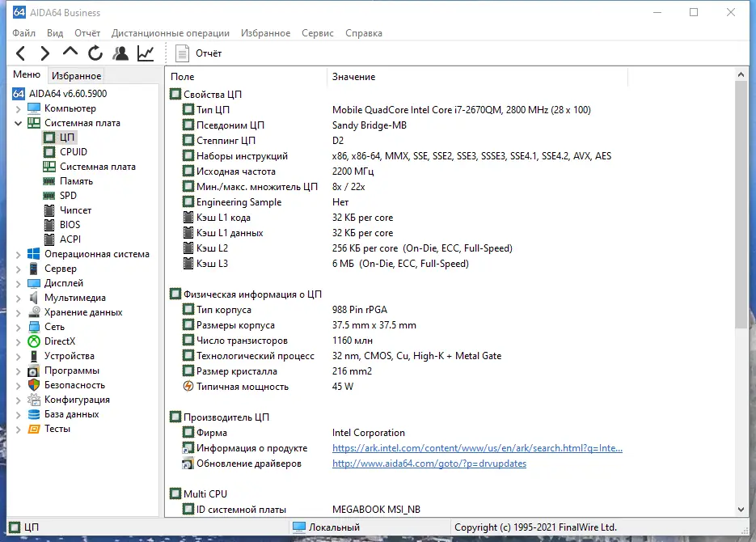Select the CPUID chip icon
The height and width of the screenshot is (542, 756).
point(49,152)
